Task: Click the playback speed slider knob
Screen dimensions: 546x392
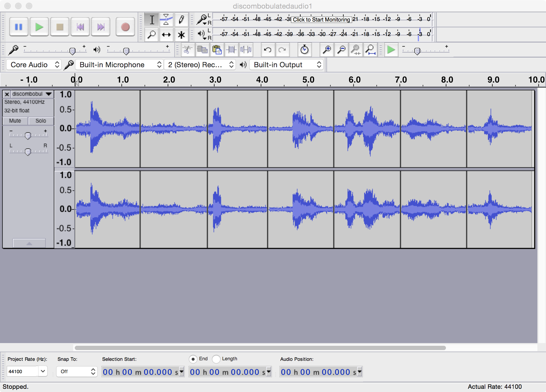Action: (417, 51)
